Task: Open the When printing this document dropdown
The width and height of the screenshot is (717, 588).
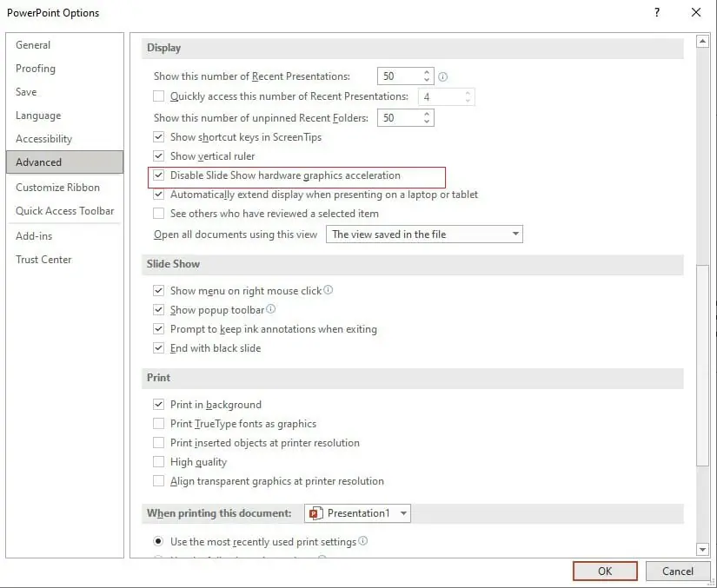Action: pos(403,512)
